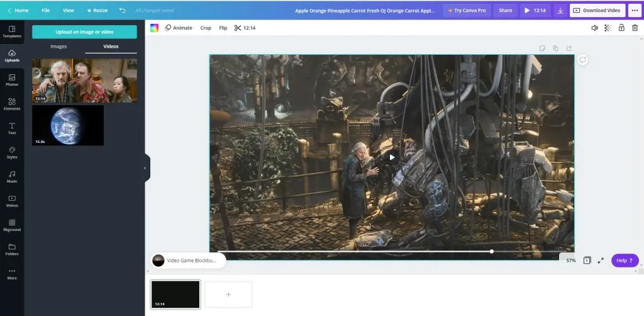Click the Share button
The width and height of the screenshot is (644, 316).
(505, 10)
